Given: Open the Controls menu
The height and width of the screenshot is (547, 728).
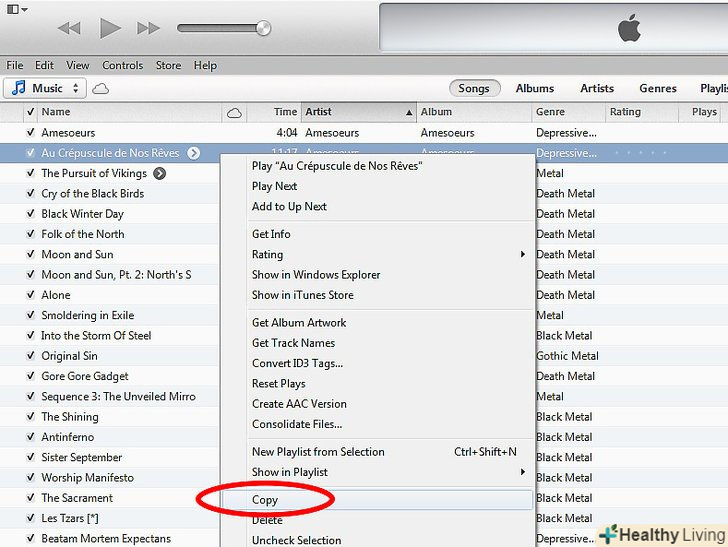Looking at the screenshot, I should point(123,65).
